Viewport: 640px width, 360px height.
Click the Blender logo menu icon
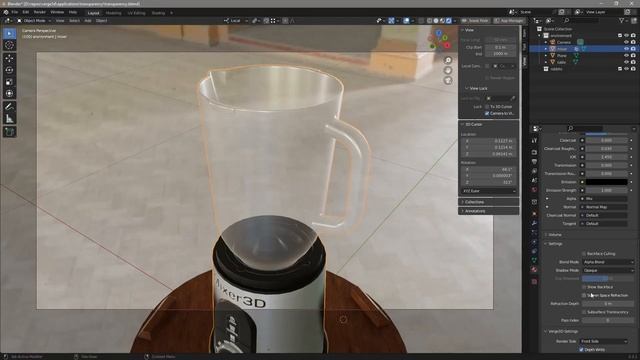[x=6, y=12]
